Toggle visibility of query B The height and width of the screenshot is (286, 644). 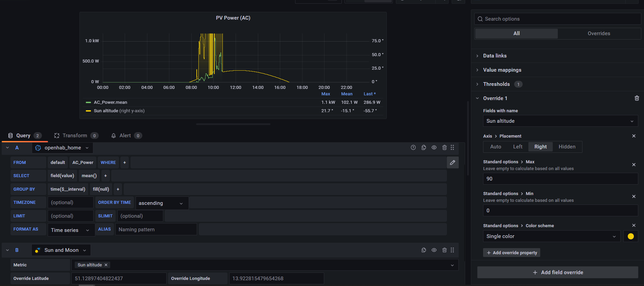pyautogui.click(x=434, y=250)
